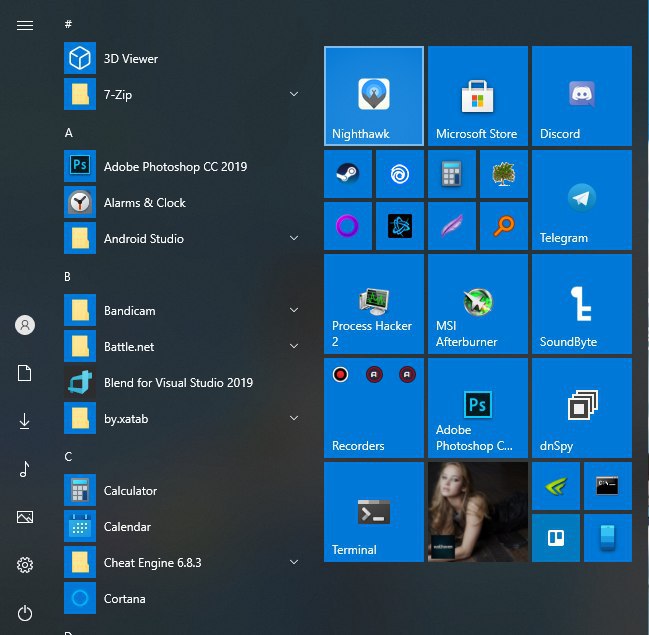The image size is (649, 635).
Task: Expand the Start menu hamburger button
Action: tap(25, 26)
